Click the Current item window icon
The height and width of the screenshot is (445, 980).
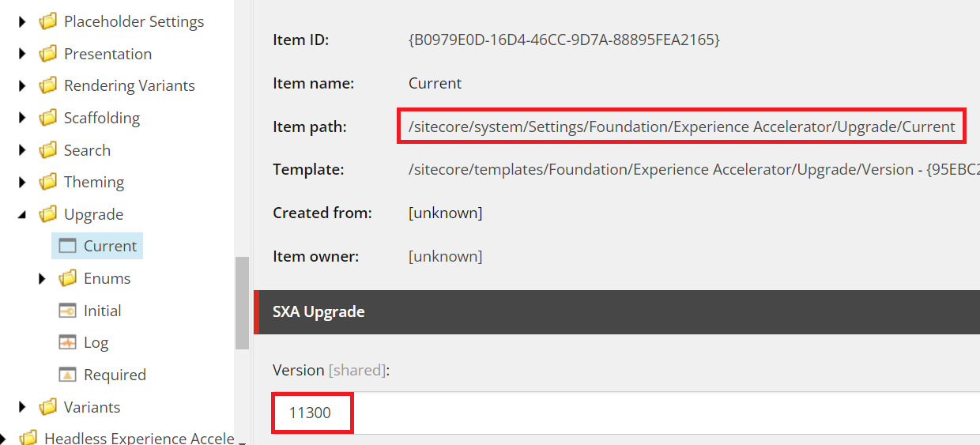tap(67, 246)
